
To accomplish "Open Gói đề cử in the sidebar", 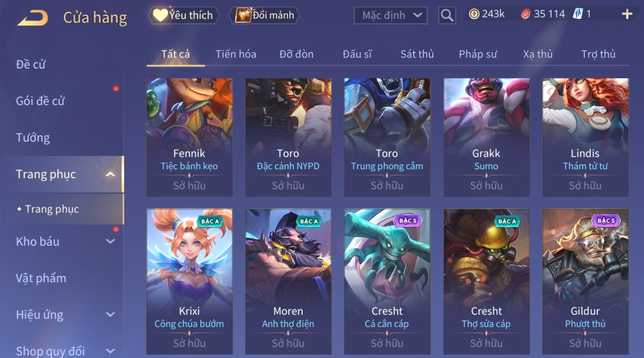I will pos(40,101).
